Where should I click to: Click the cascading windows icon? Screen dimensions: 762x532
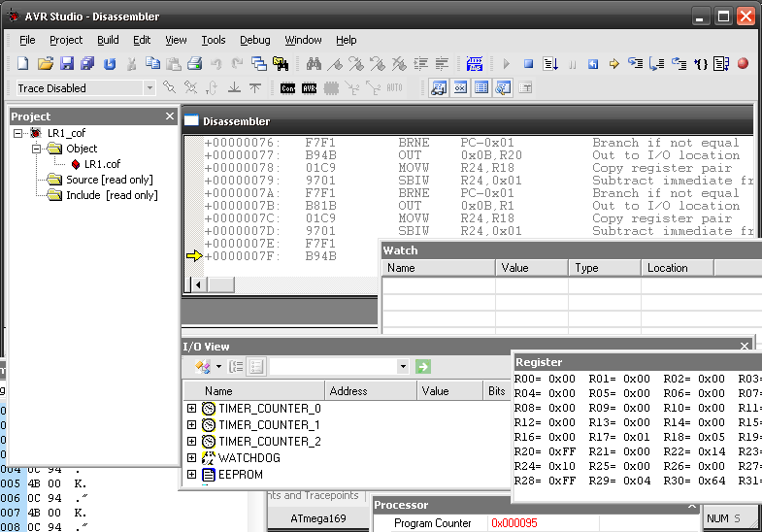(259, 64)
